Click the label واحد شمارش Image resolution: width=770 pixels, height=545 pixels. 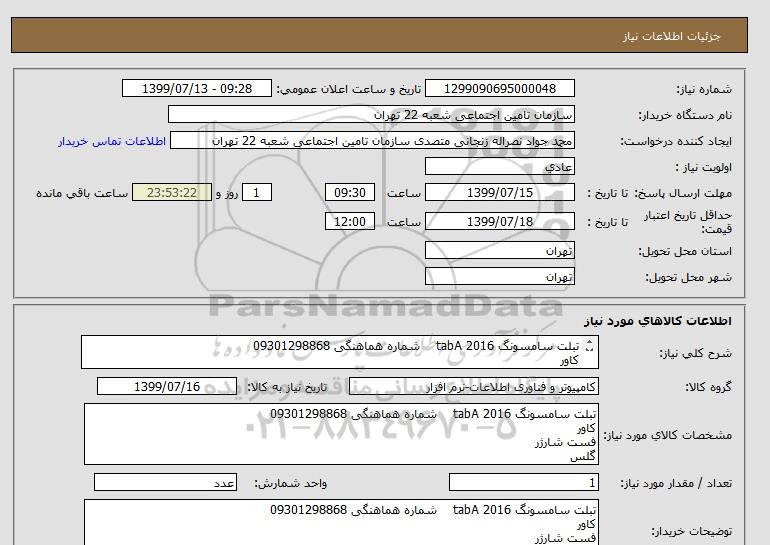[x=291, y=484]
